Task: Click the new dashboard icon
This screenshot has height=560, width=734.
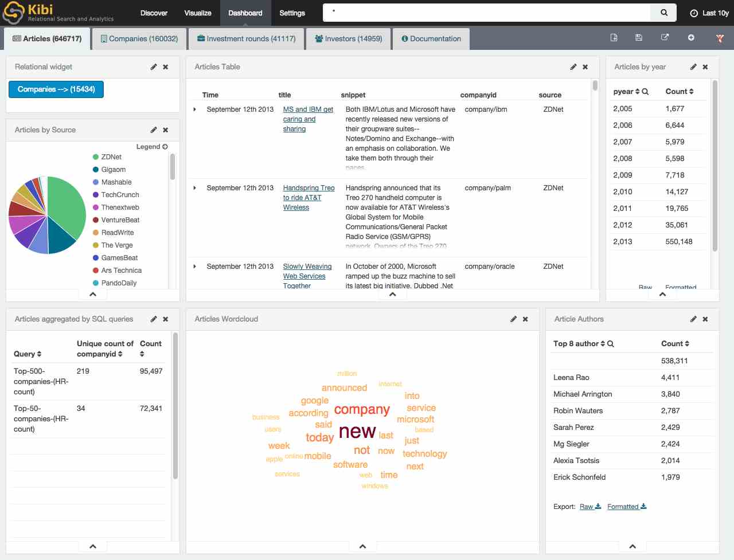Action: point(614,38)
